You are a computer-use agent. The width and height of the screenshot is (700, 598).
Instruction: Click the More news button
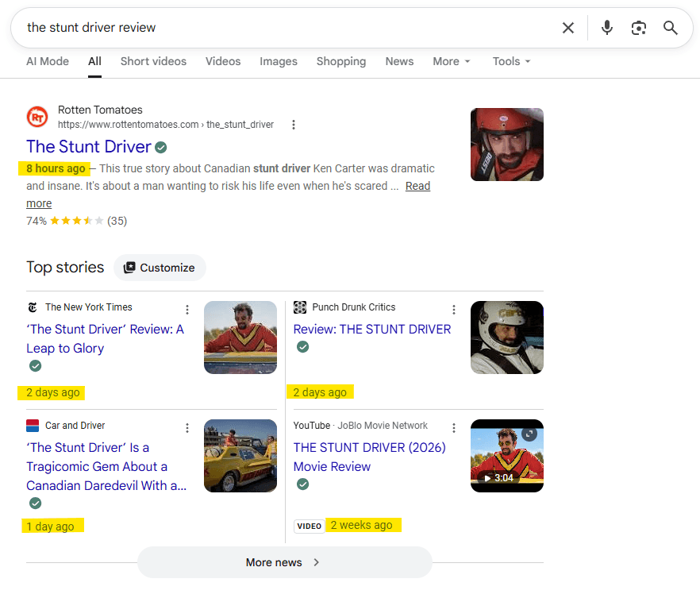pyautogui.click(x=284, y=562)
